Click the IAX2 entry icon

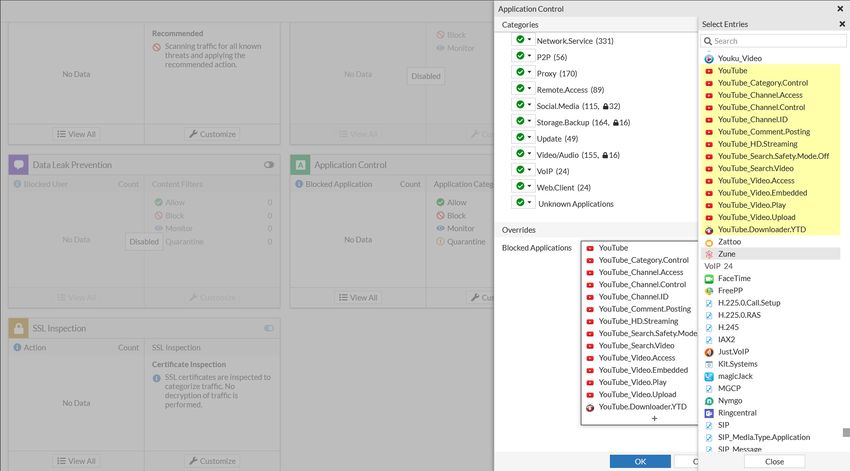pyautogui.click(x=709, y=340)
